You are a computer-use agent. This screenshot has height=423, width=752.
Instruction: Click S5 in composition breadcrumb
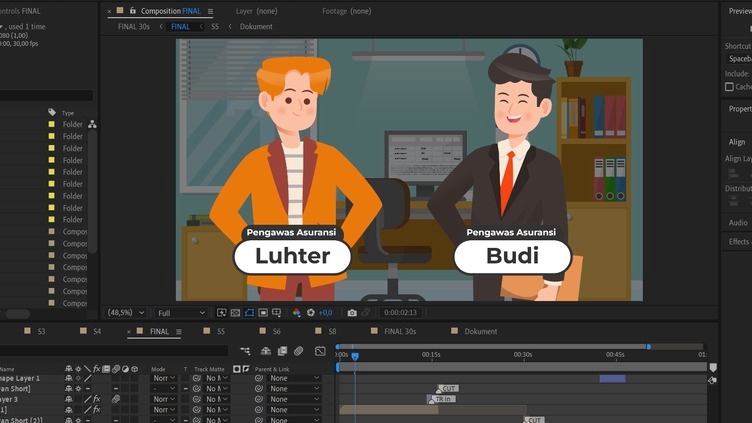coord(215,27)
